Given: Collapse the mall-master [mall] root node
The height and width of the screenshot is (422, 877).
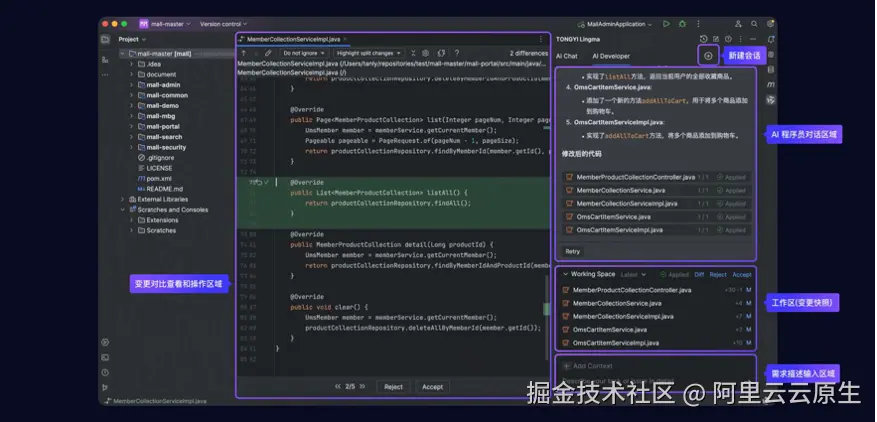Looking at the screenshot, I should coord(122,54).
